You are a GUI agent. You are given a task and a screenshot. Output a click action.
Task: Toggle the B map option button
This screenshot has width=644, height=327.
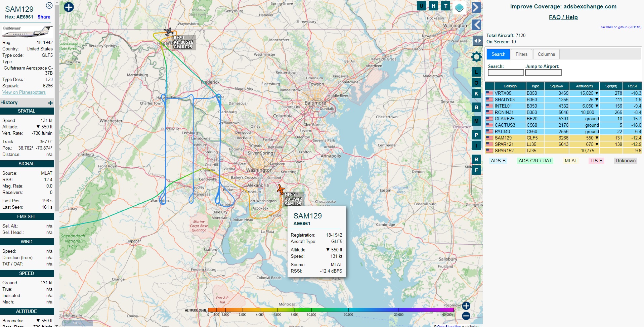coord(476,108)
